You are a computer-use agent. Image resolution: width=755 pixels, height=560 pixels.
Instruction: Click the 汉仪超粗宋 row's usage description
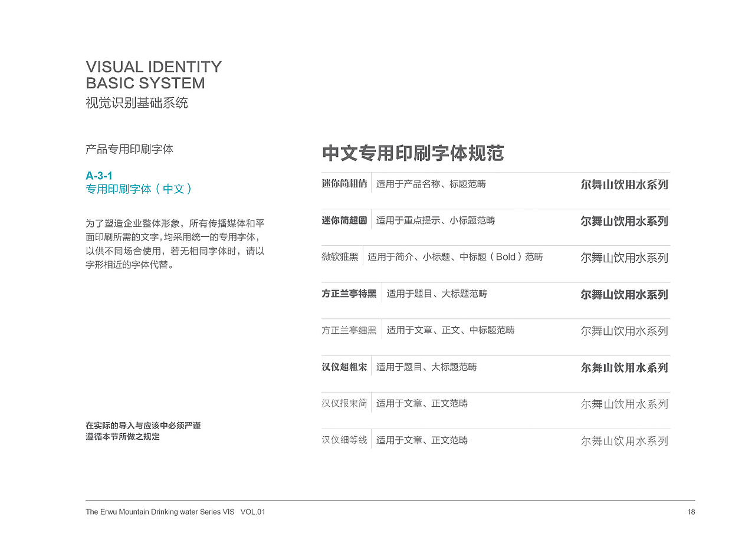(x=426, y=367)
